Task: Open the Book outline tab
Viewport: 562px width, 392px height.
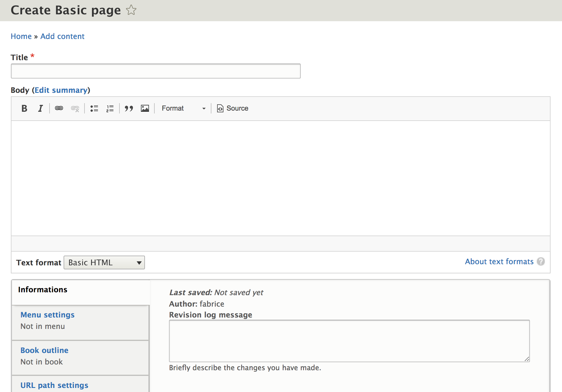Action: (80, 358)
